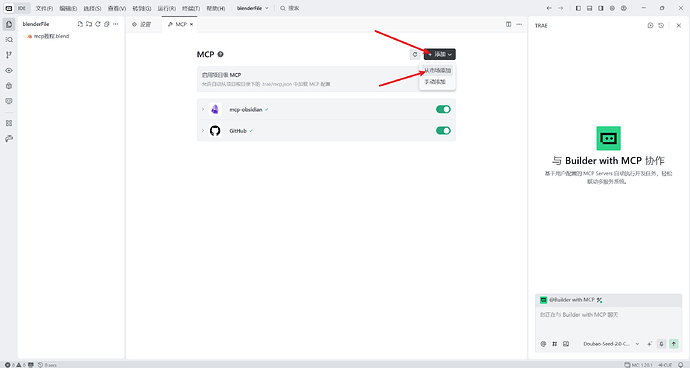This screenshot has width=690, height=368.
Task: Open the Terminal (T) menu
Action: pos(191,8)
